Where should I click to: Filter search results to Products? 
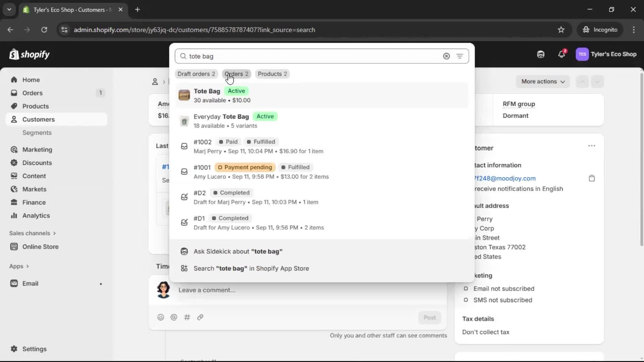pos(272,74)
